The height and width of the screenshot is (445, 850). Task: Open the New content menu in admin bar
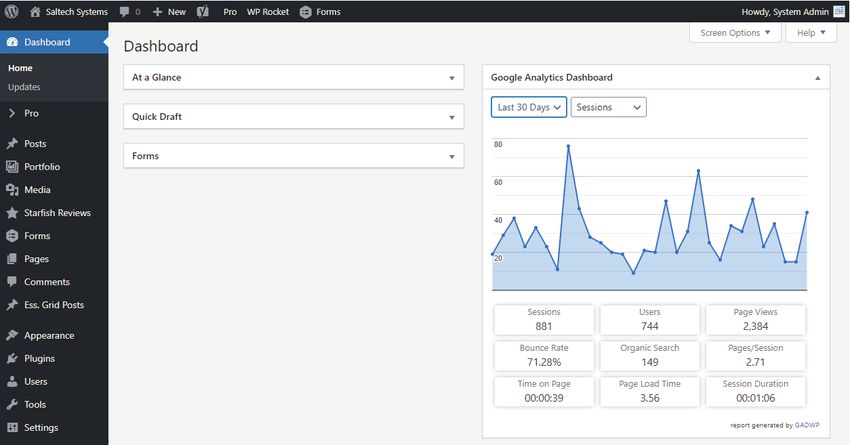point(177,11)
